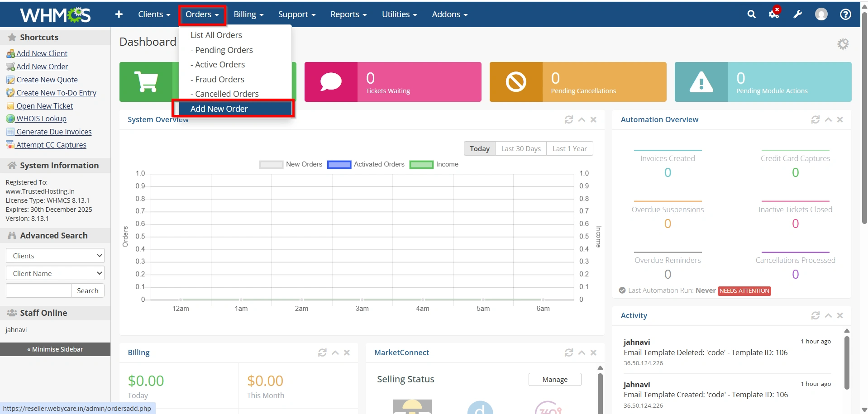Click the Tickets Waiting speech bubble icon
This screenshot has width=868, height=414.
[331, 82]
